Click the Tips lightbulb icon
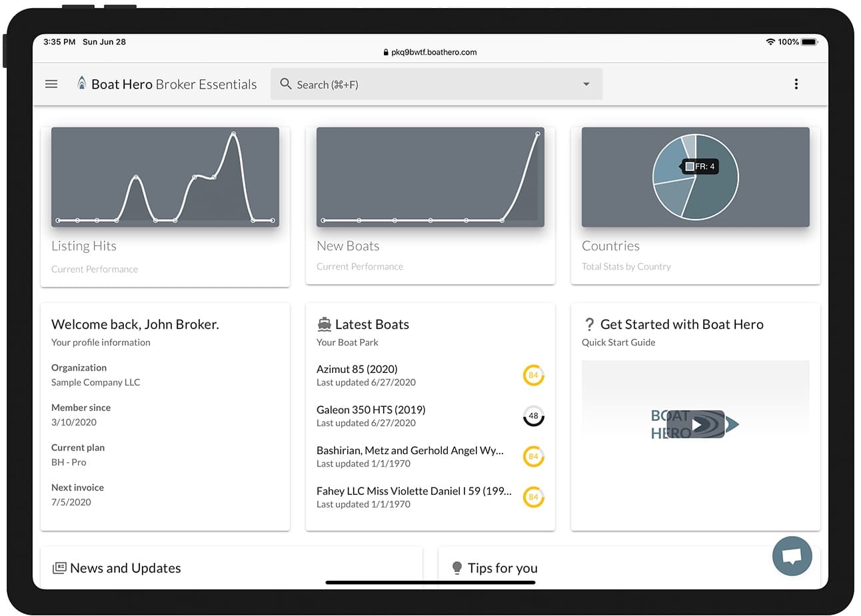 pos(457,568)
